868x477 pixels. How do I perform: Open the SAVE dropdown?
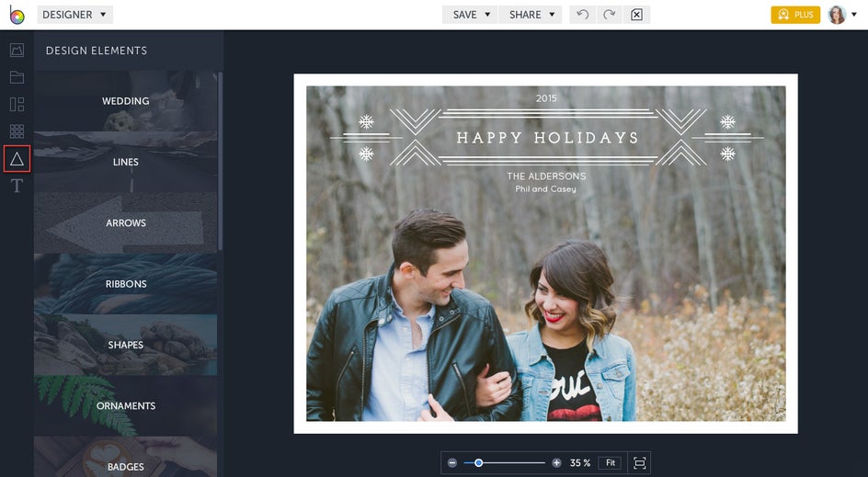(x=471, y=15)
